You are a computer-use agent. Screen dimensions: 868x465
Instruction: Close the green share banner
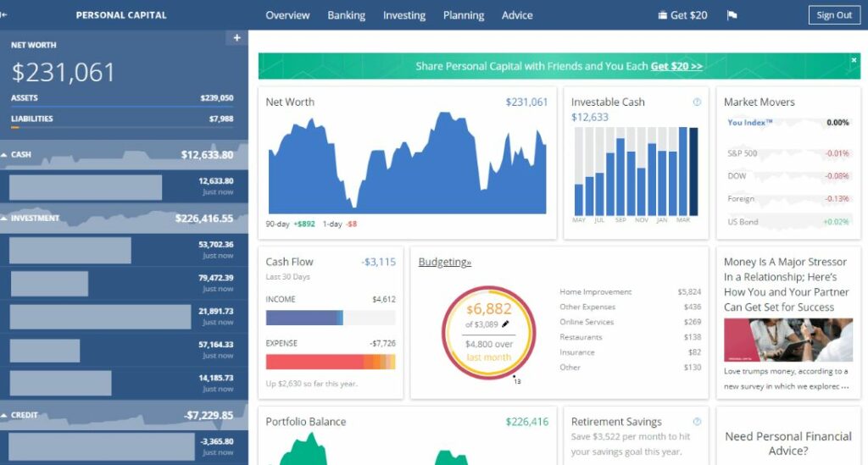[x=854, y=60]
